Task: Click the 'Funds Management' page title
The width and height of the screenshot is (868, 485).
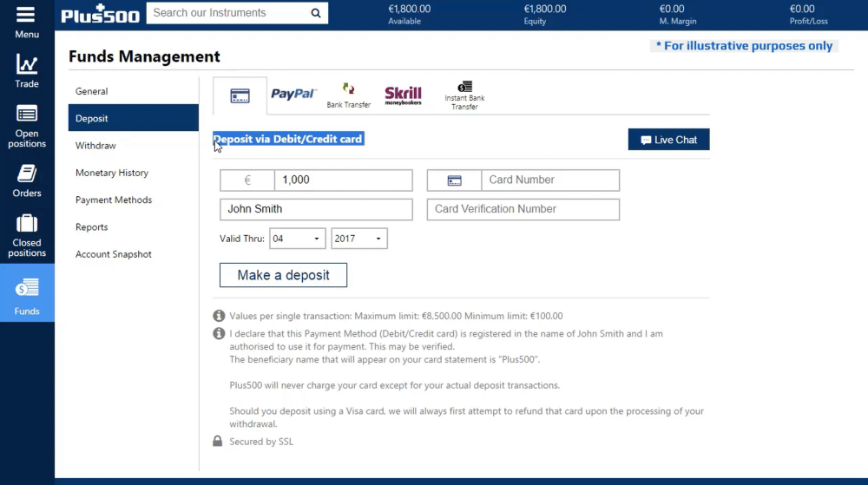Action: point(144,56)
